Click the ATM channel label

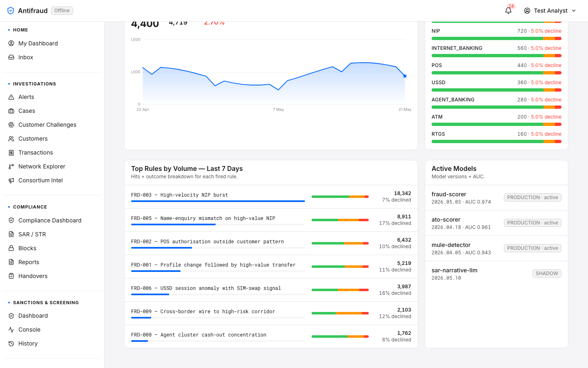pos(437,117)
